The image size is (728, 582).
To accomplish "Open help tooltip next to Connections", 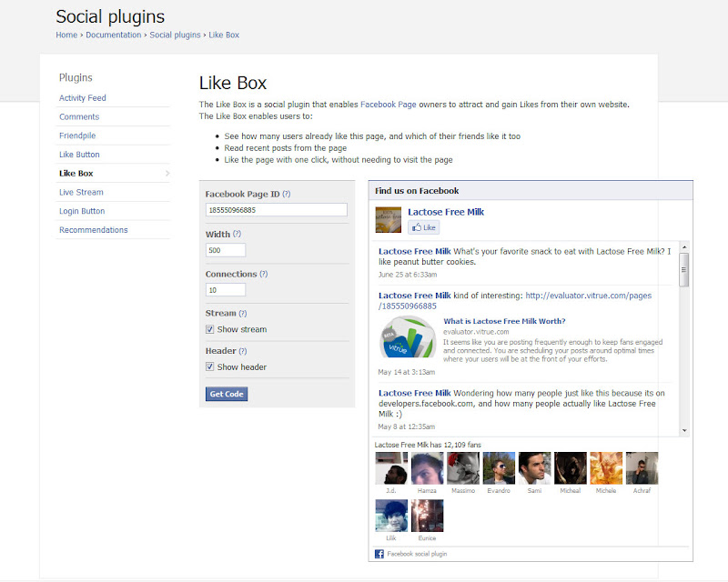I will click(264, 274).
